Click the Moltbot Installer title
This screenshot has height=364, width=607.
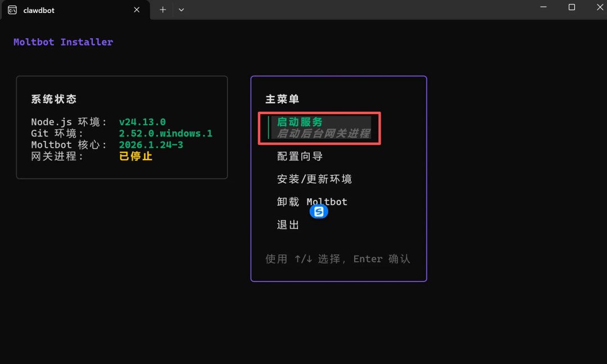click(63, 42)
